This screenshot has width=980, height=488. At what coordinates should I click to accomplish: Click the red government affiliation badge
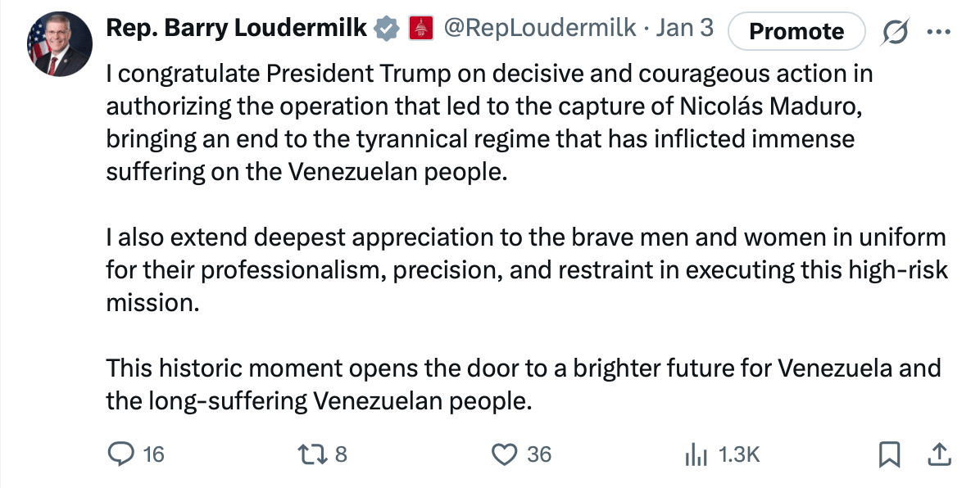(418, 29)
